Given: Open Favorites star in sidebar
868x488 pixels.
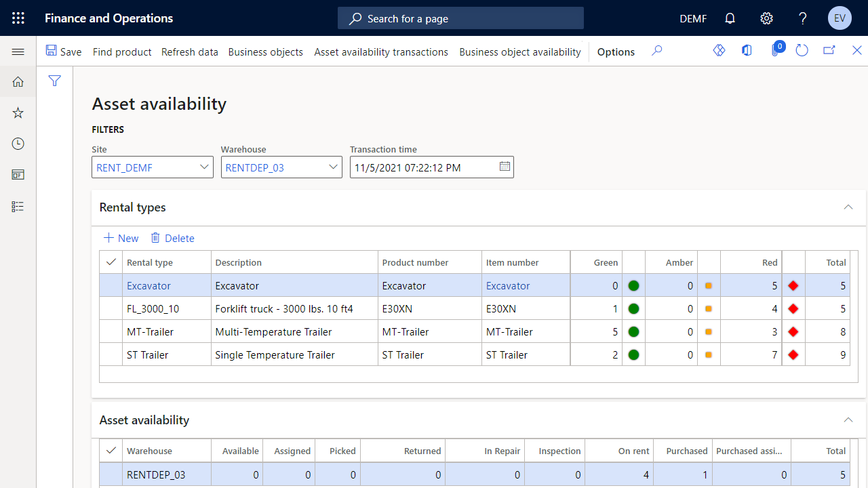Looking at the screenshot, I should (x=18, y=113).
